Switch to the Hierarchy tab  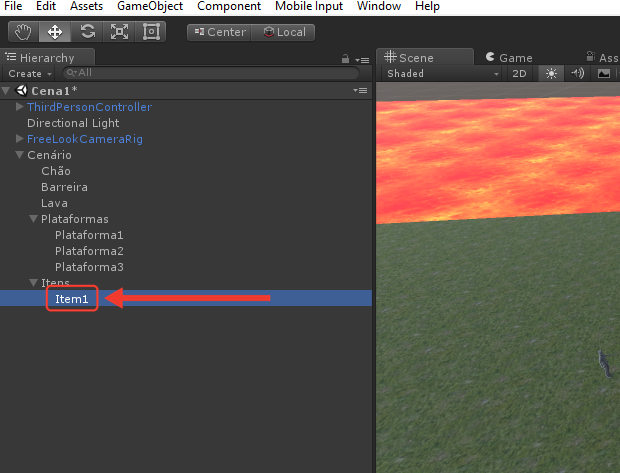coord(47,57)
